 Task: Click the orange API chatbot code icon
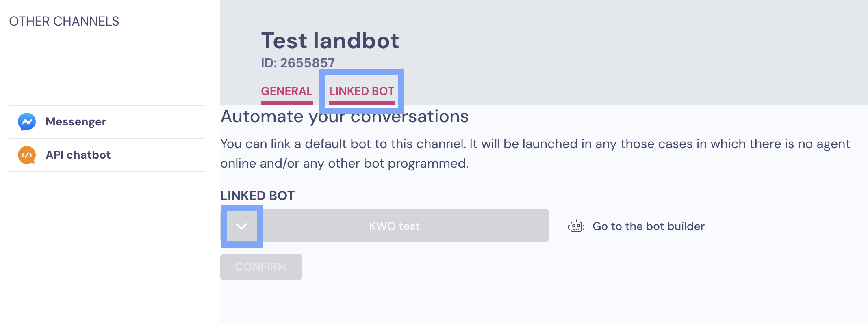(x=27, y=155)
